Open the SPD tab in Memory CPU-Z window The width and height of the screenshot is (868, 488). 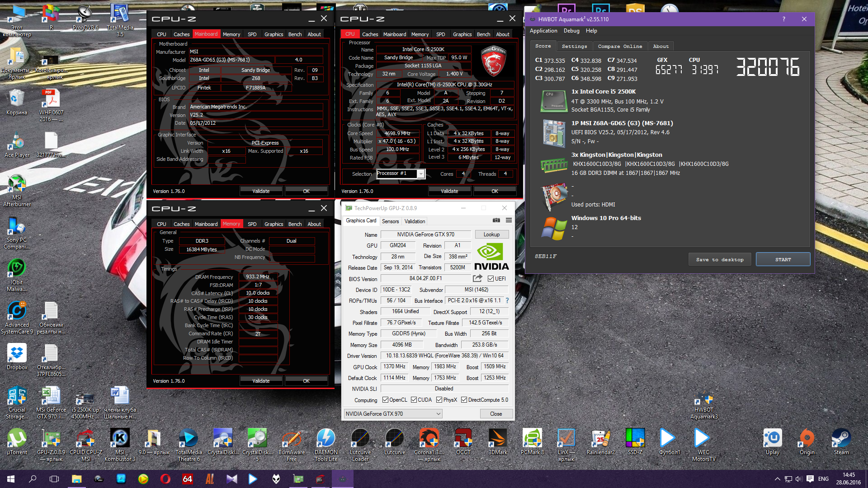pyautogui.click(x=252, y=224)
